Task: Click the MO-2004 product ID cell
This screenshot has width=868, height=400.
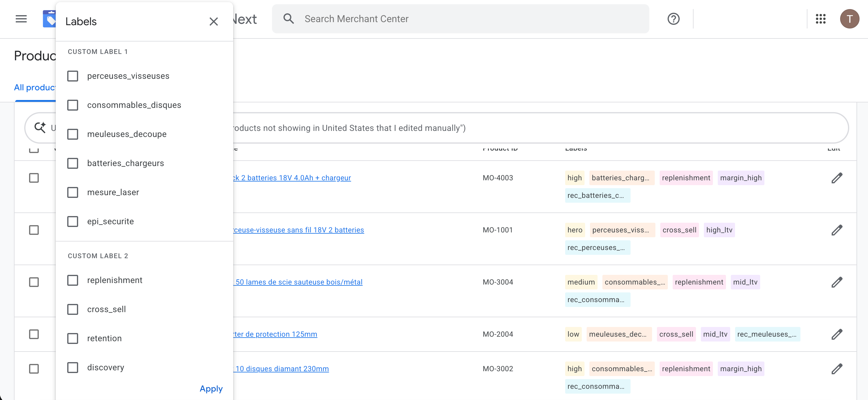Action: coord(498,334)
